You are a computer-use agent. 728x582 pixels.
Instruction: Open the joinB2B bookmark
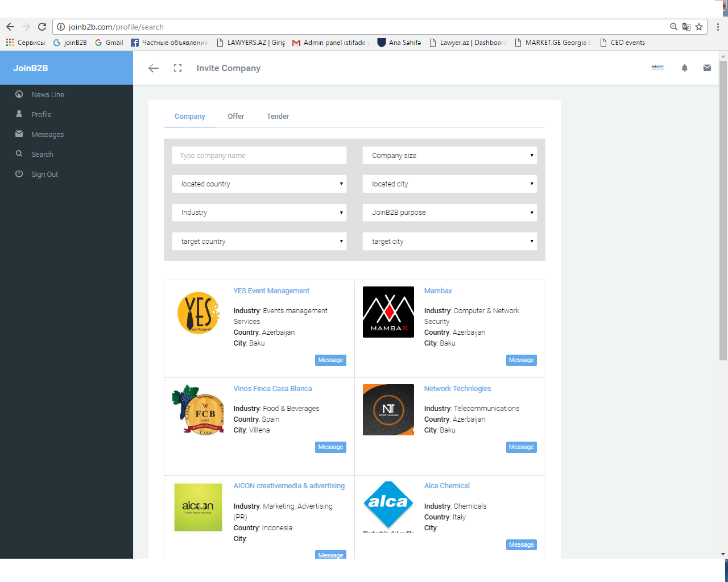point(70,43)
